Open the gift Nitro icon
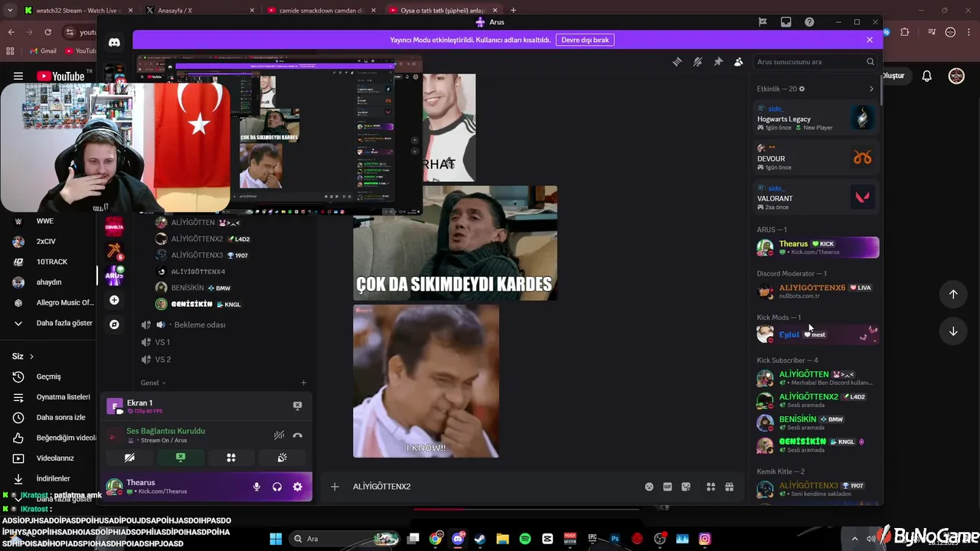Viewport: 980px width, 551px height. [x=729, y=487]
